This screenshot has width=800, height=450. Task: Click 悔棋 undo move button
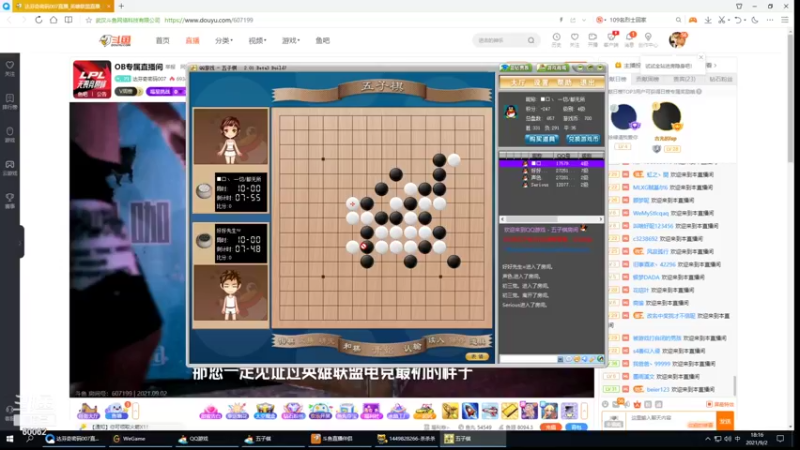tap(287, 341)
